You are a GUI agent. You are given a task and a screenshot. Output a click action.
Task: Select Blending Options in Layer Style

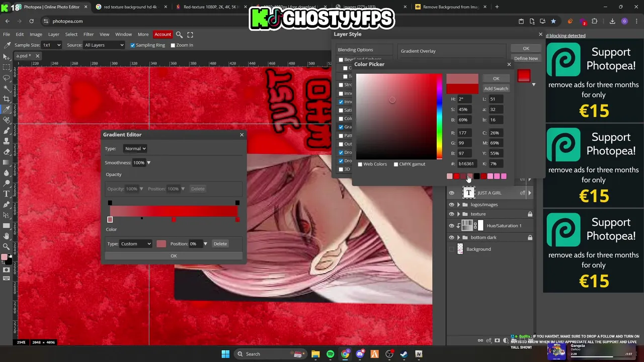[365, 50]
